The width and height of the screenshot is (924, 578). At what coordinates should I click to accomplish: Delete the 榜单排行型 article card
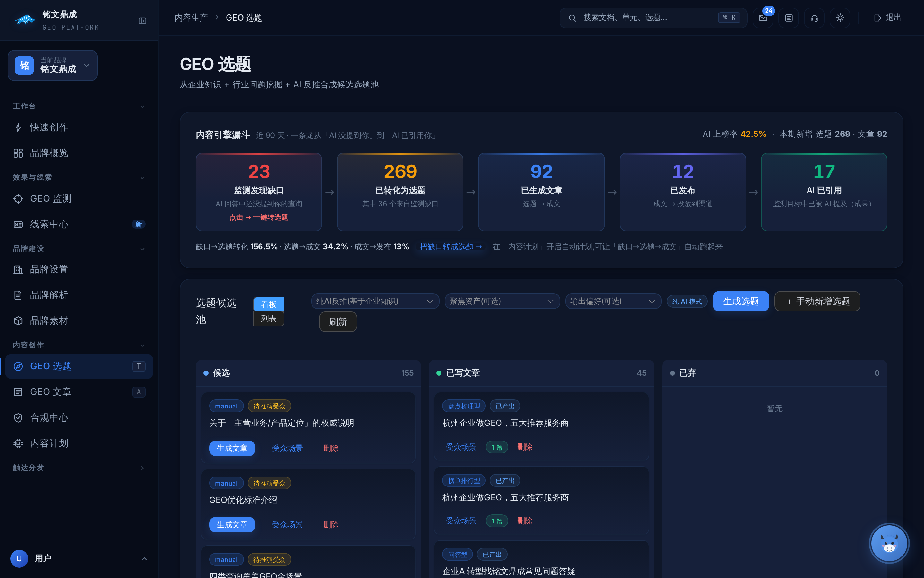[x=525, y=521]
